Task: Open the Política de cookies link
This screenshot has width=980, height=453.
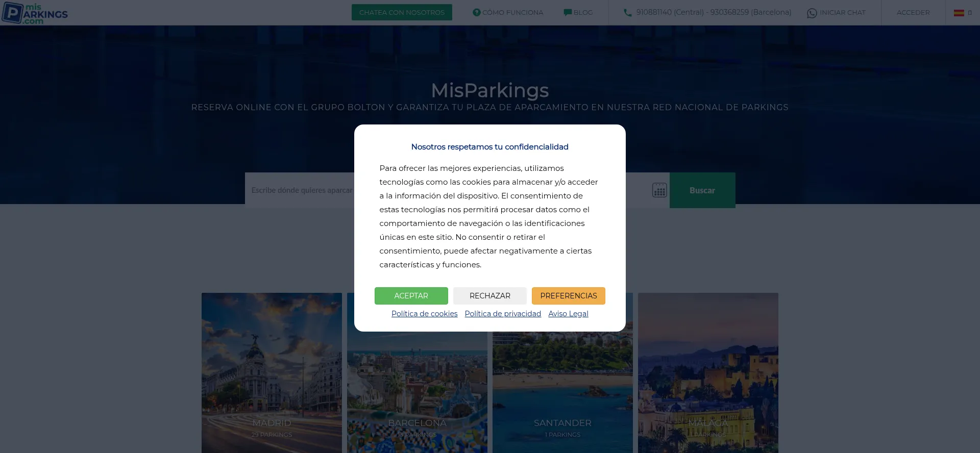Action: point(425,314)
